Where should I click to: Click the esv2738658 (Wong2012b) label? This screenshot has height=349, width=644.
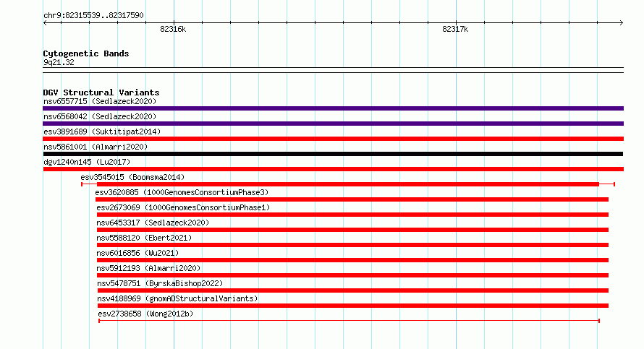click(145, 314)
